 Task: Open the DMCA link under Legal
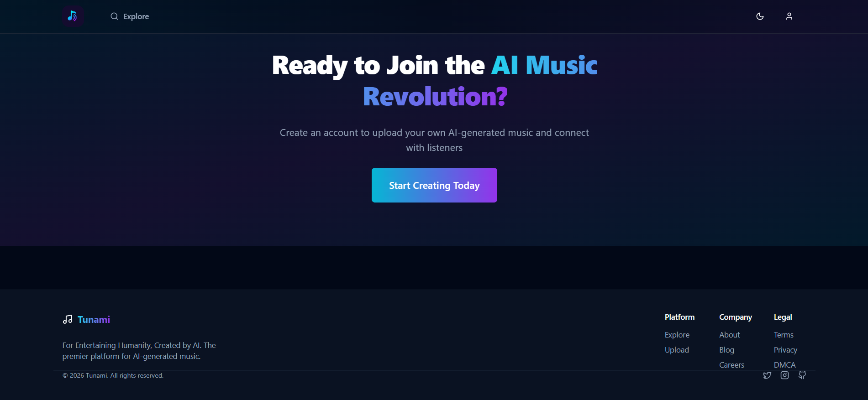(785, 365)
